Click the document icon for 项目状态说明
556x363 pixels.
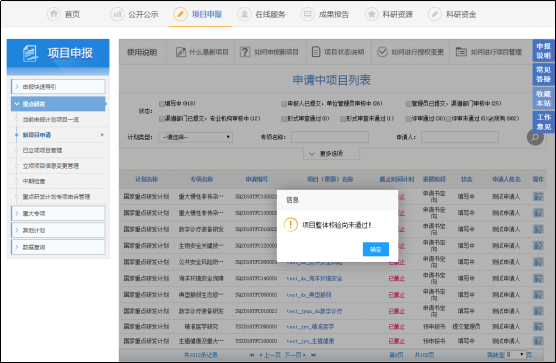[x=316, y=52]
